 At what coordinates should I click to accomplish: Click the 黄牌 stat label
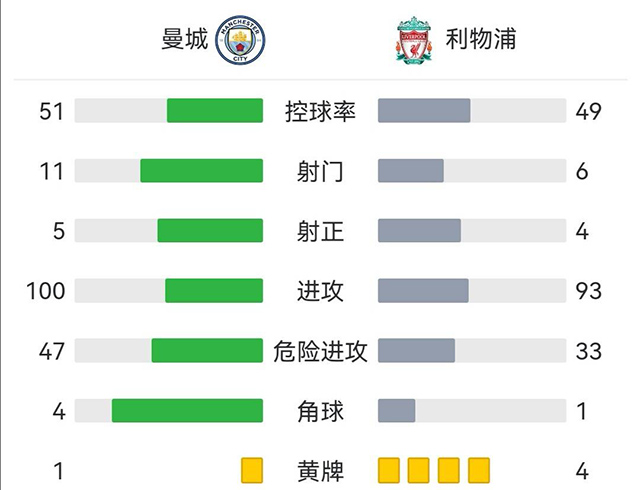(x=320, y=470)
